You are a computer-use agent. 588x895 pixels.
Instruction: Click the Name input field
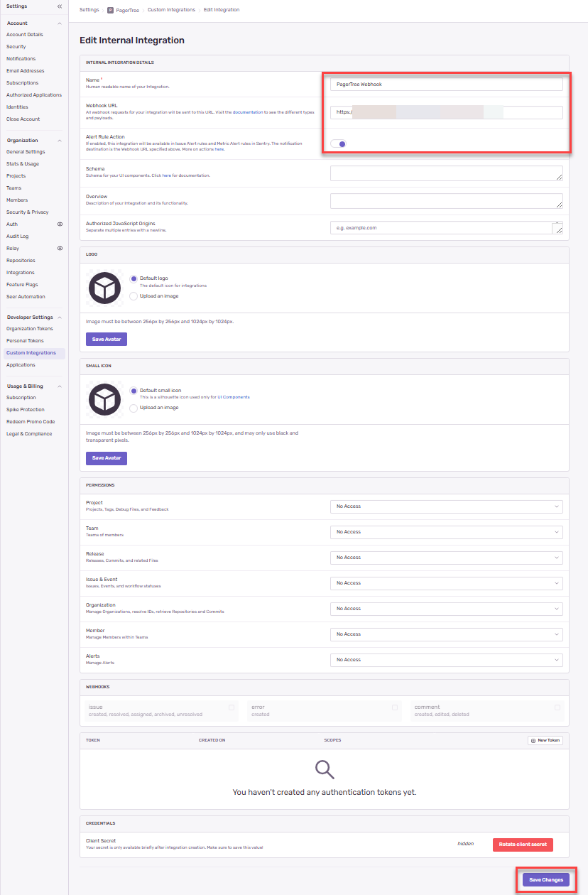click(x=446, y=84)
